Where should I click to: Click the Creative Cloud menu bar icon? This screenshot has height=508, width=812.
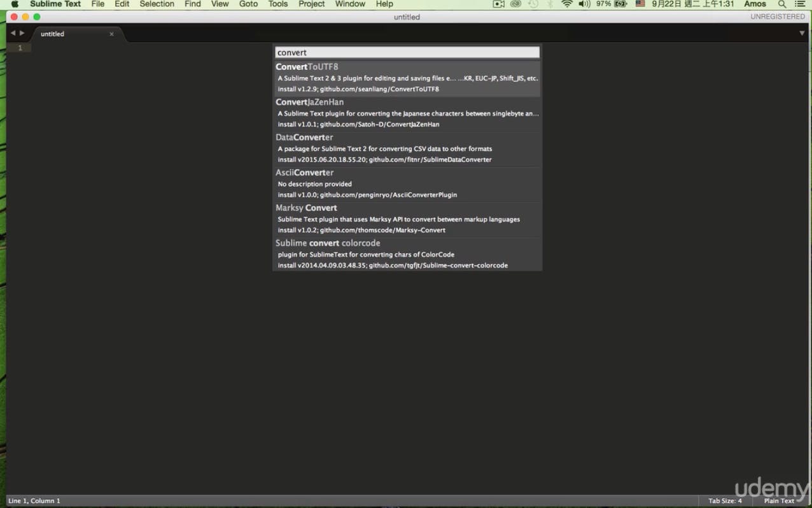[x=516, y=4]
